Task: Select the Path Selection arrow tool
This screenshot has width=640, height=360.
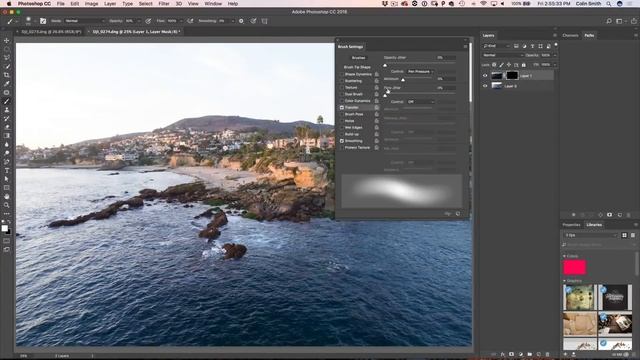Action: [7, 179]
